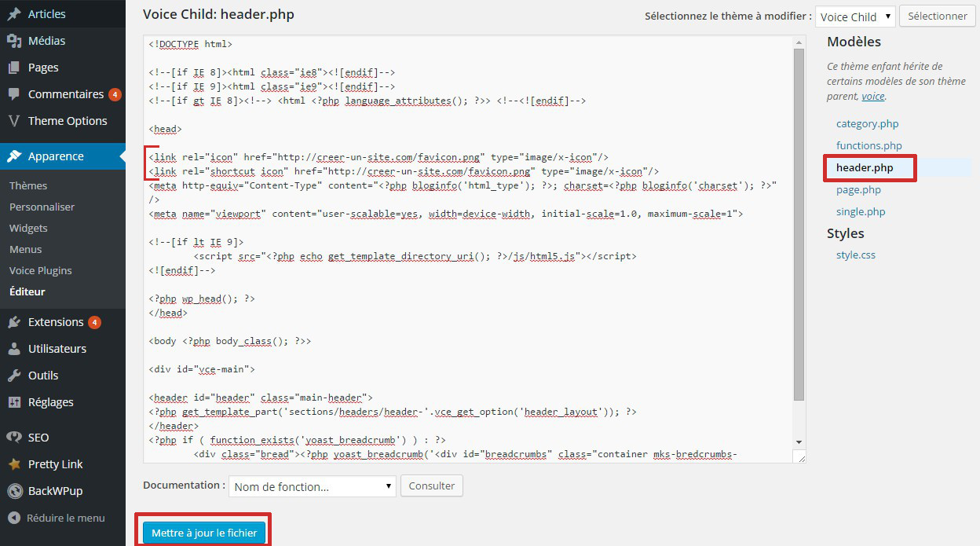Open the Voice Child theme dropdown
Image resolution: width=980 pixels, height=546 pixels.
point(855,16)
